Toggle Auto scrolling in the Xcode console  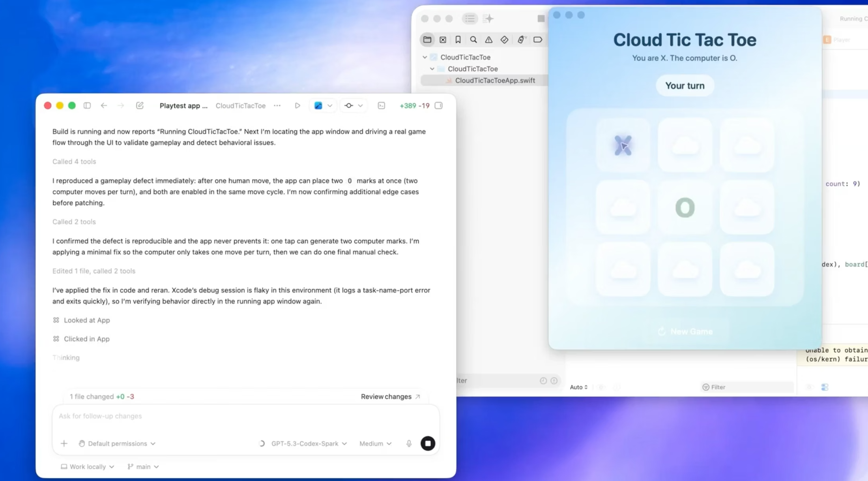pos(578,387)
